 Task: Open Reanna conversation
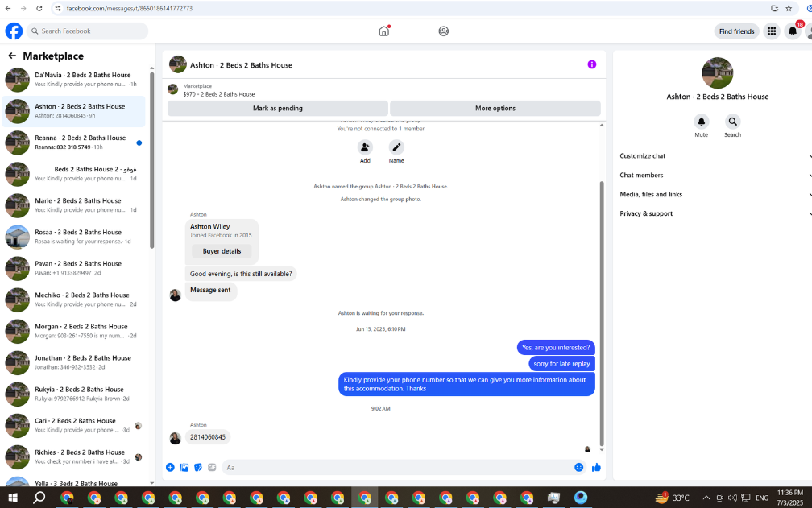tap(73, 142)
